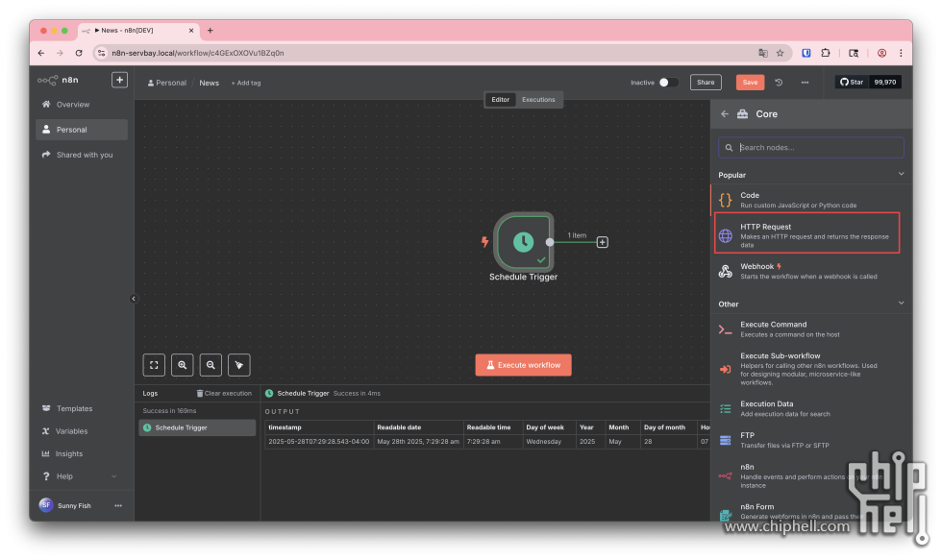The height and width of the screenshot is (560, 942).
Task: Collapse the Other section
Action: point(901,304)
